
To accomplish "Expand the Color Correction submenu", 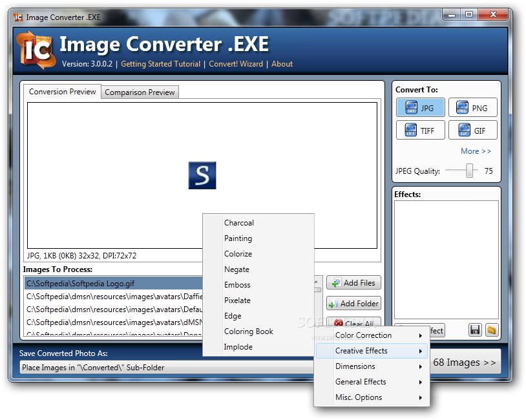I will point(372,335).
